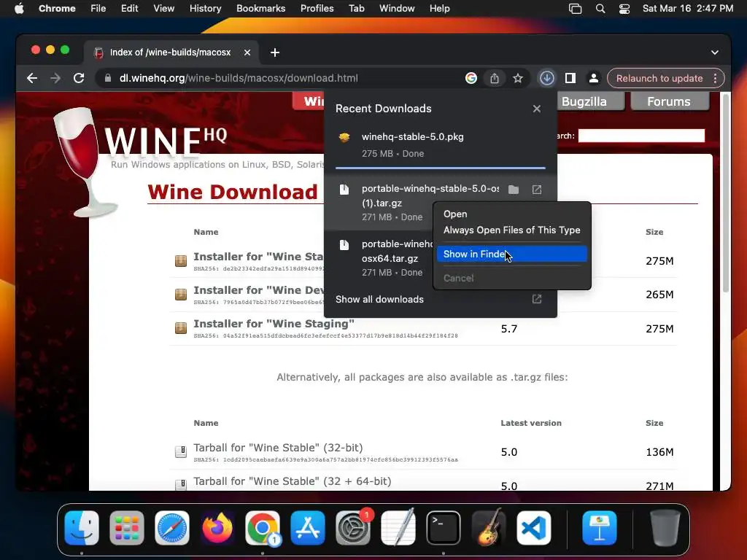Image resolution: width=747 pixels, height=560 pixels.
Task: Open Chrome three-dot menu
Action: [715, 78]
